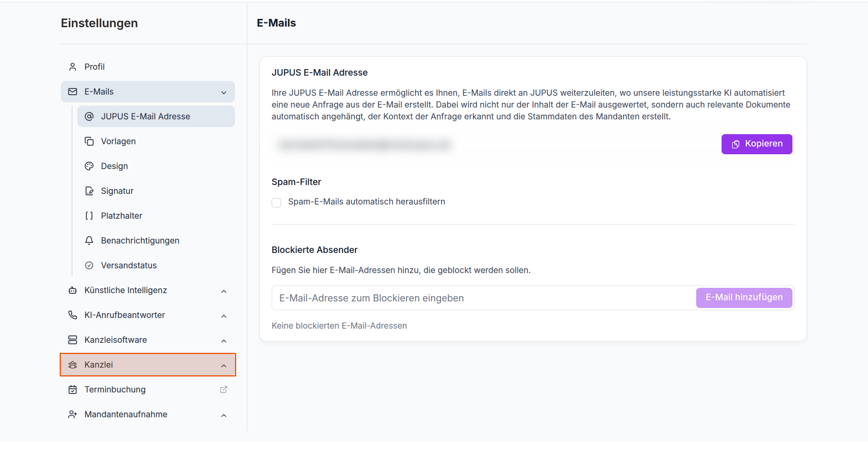Expand the Kanzlei chevron
The image size is (868, 474).
pos(224,365)
